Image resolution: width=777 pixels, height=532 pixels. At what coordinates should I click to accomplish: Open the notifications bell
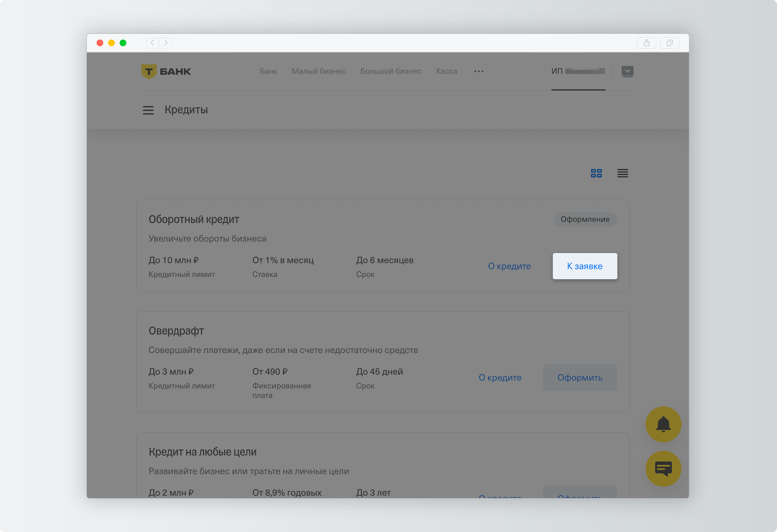pos(663,424)
